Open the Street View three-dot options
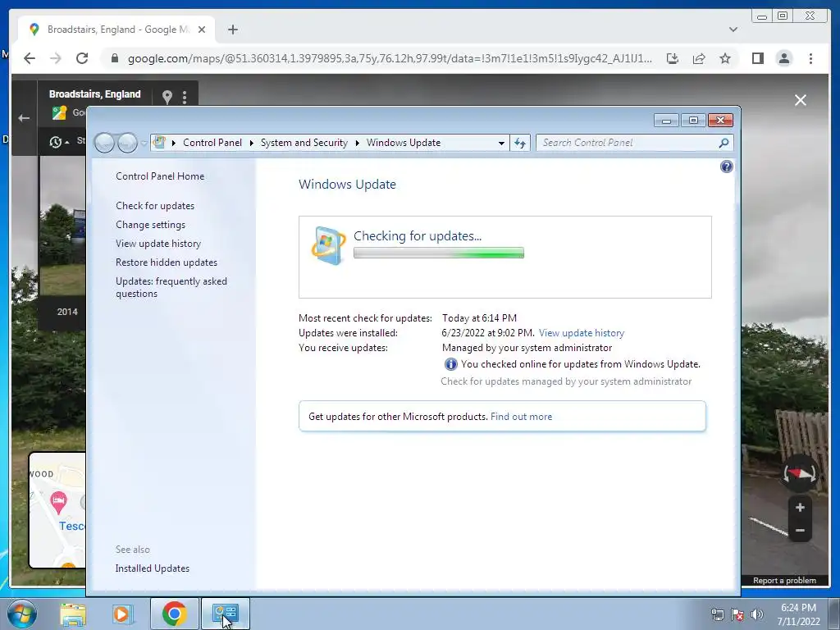 185,97
